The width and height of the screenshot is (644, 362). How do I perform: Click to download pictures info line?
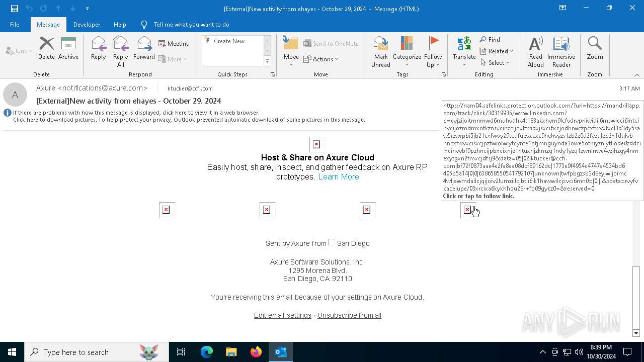(x=189, y=120)
